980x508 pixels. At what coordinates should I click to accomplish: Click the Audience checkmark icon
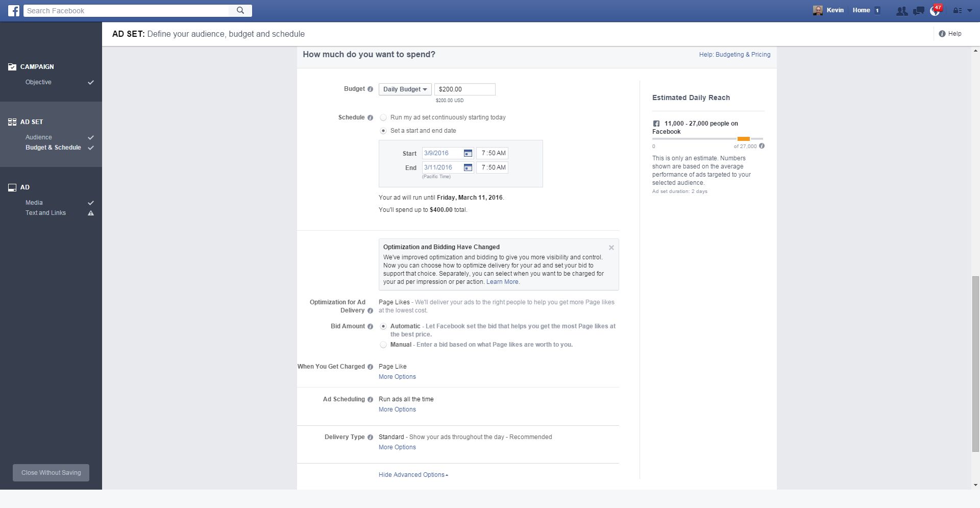(x=91, y=137)
